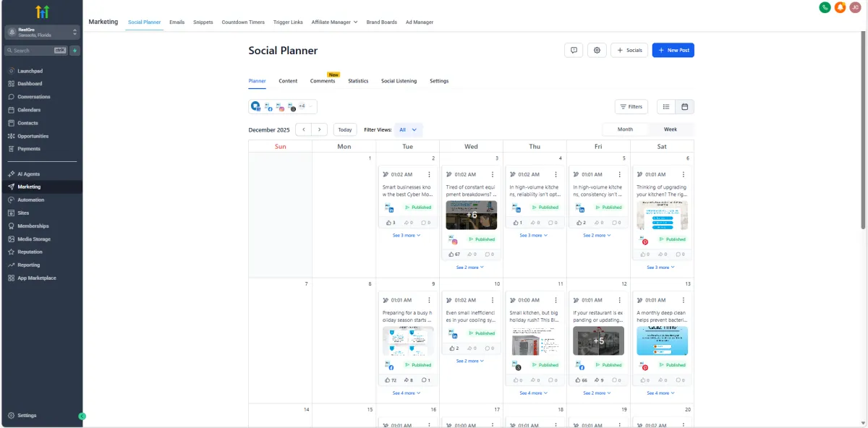Open the Comments sub-tab
868x428 pixels.
click(323, 81)
